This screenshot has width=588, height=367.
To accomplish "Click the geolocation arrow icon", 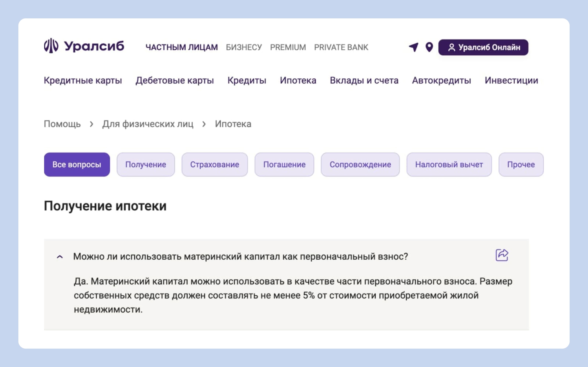I will pos(414,47).
